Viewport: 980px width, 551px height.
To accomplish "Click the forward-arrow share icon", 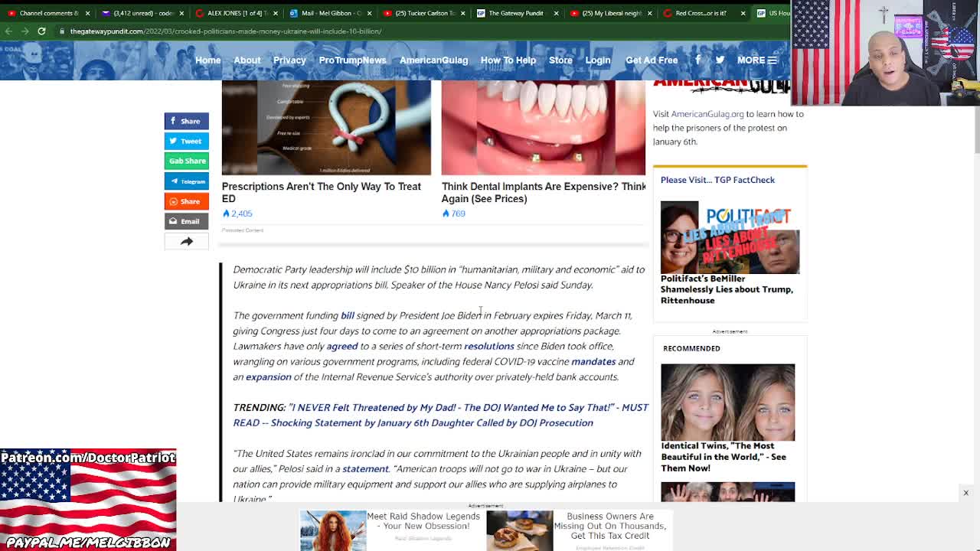I will 186,241.
